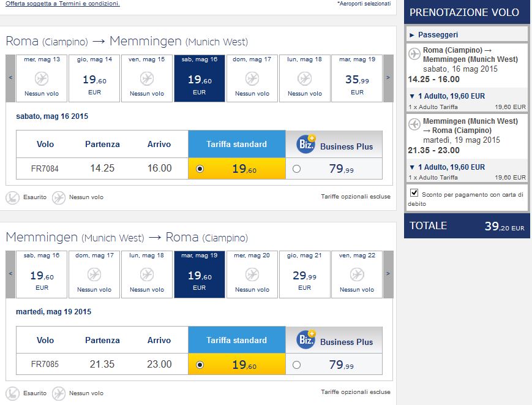
Task: Select Business Plus 79,99 for flight FR7085
Action: [x=297, y=365]
